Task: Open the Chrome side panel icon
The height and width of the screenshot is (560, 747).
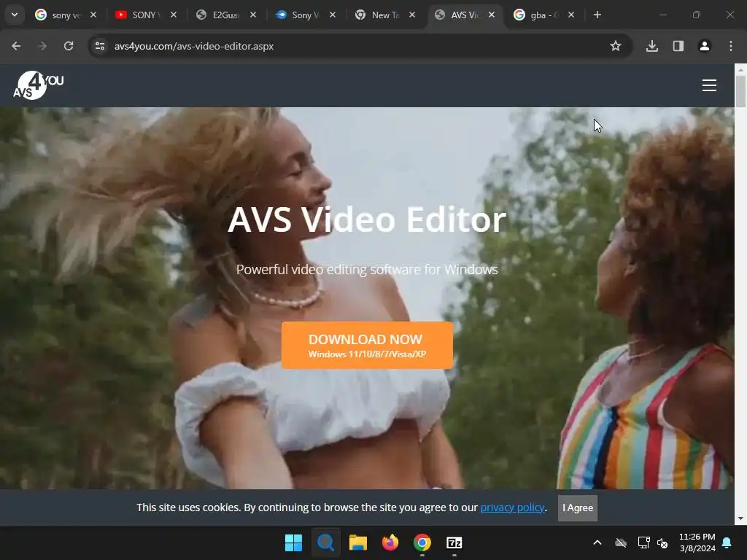Action: tap(678, 46)
